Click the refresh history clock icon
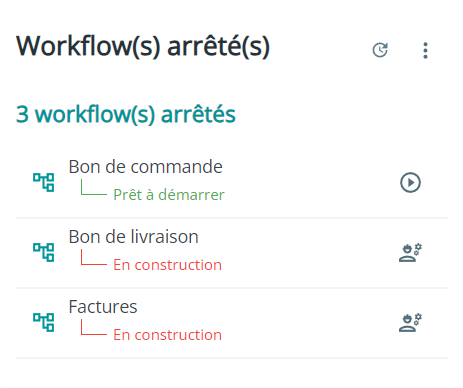This screenshot has width=463, height=388. 380,50
